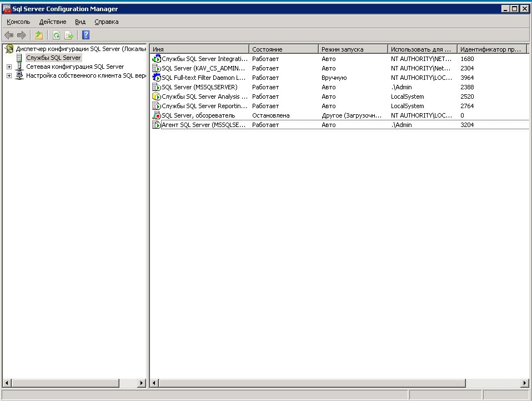Click right arrow of tree pane scrollbar
532x401 pixels.
141,383
